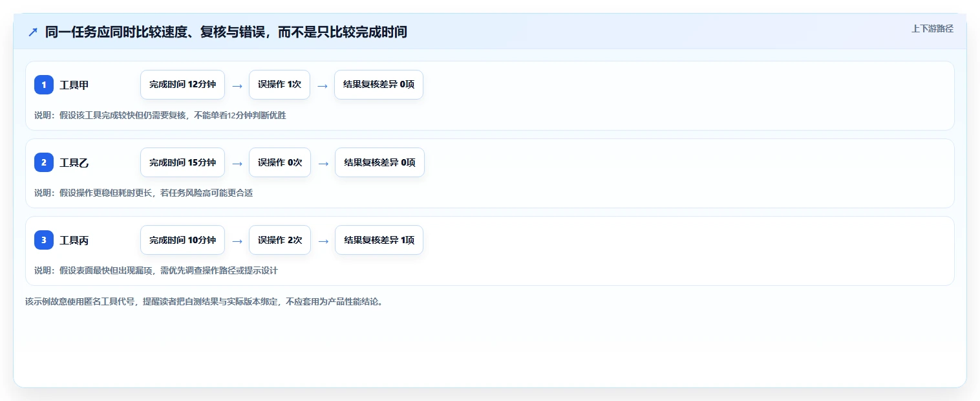
Task: Click the footer text 该示例故意使用匿名工具代号
Action: (x=204, y=301)
